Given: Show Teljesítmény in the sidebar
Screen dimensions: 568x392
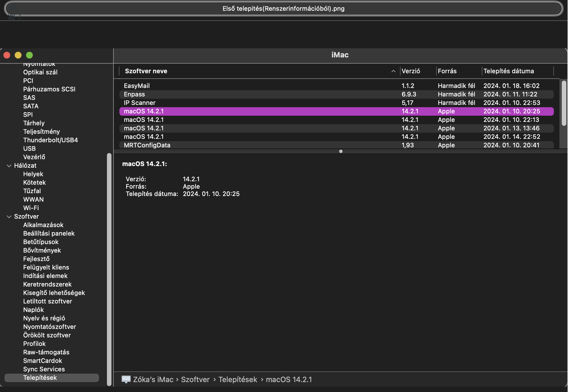Looking at the screenshot, I should [41, 132].
